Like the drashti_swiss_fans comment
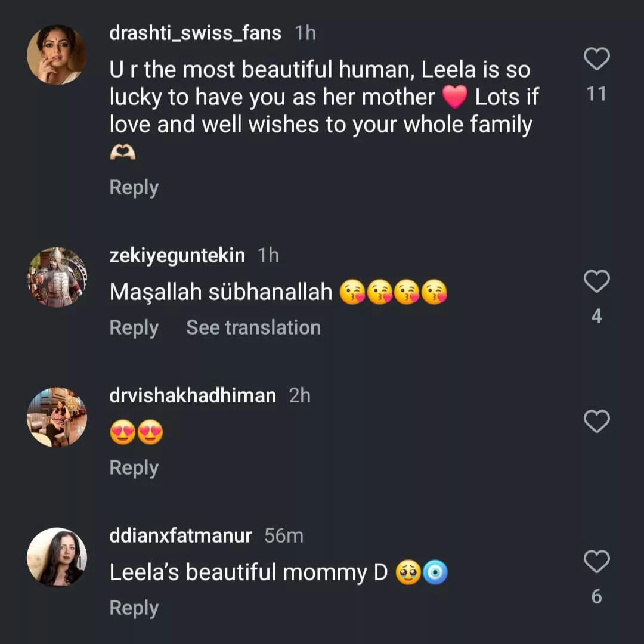The height and width of the screenshot is (644, 644). [x=596, y=59]
